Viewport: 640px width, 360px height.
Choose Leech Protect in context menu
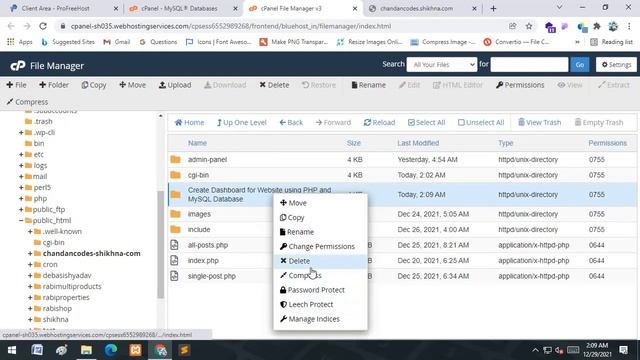[320, 304]
